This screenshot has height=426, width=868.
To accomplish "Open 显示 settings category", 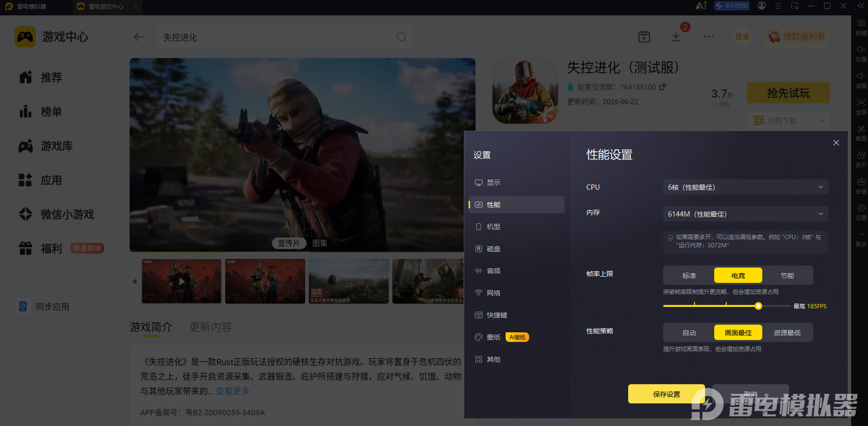I will click(x=516, y=183).
